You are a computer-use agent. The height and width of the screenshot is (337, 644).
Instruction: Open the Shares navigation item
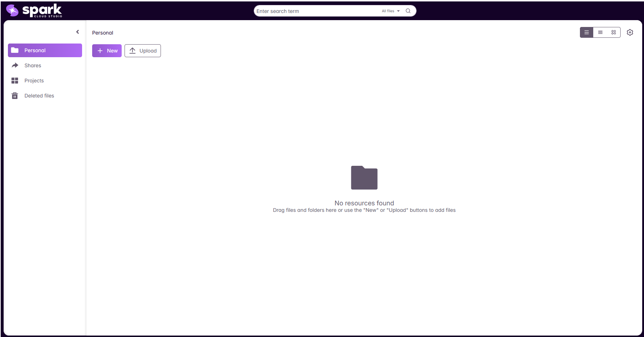33,65
